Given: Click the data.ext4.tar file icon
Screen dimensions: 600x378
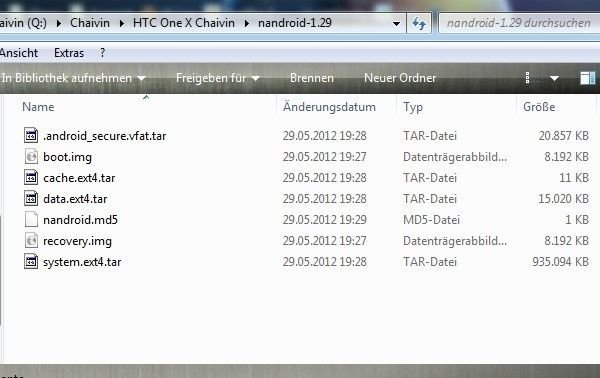Looking at the screenshot, I should 31,199.
